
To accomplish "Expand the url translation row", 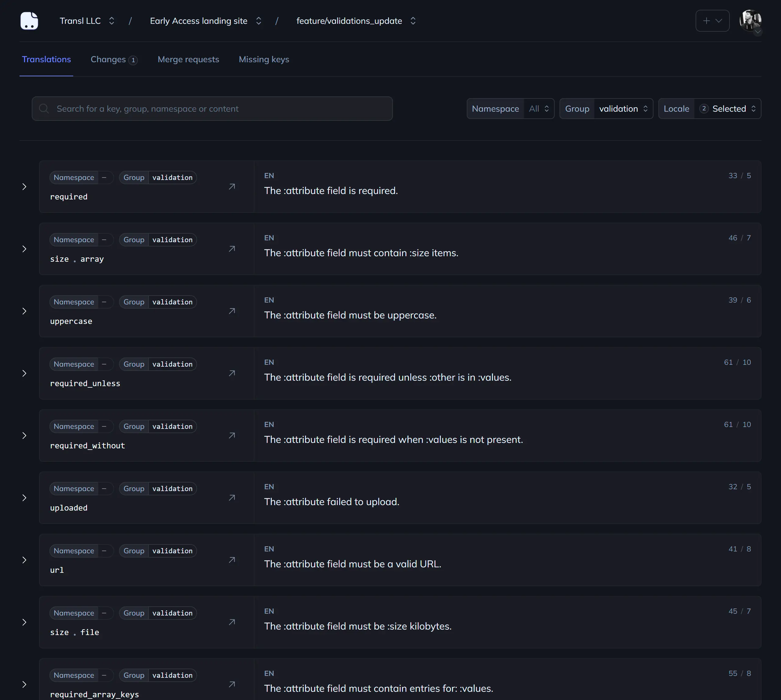I will click(x=24, y=560).
